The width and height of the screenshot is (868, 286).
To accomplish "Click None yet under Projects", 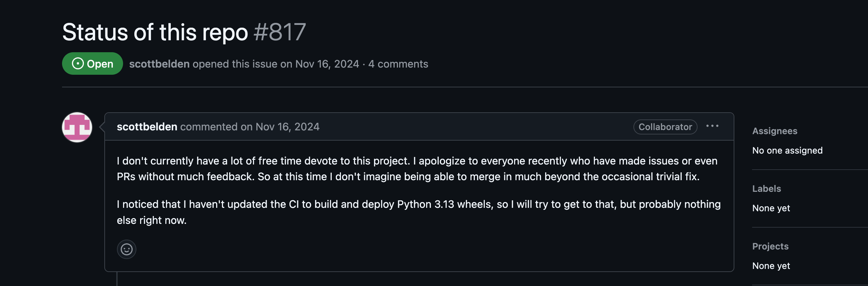I will point(771,266).
